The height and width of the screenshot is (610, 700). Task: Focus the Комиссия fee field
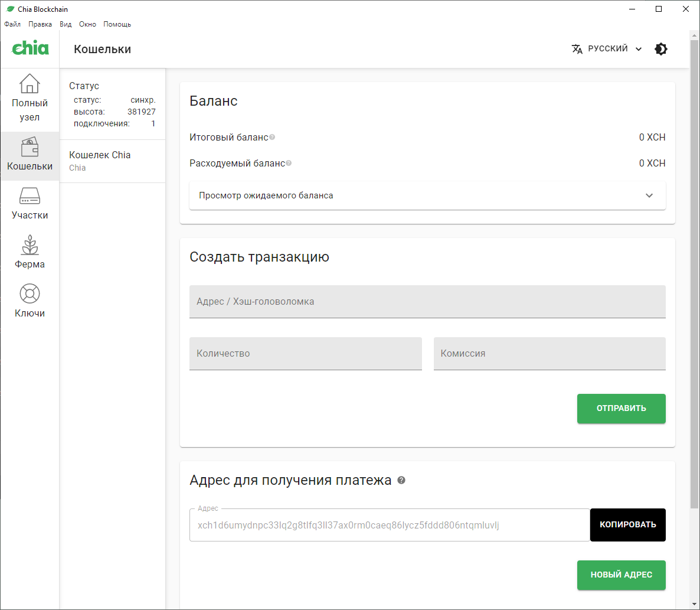coord(549,353)
